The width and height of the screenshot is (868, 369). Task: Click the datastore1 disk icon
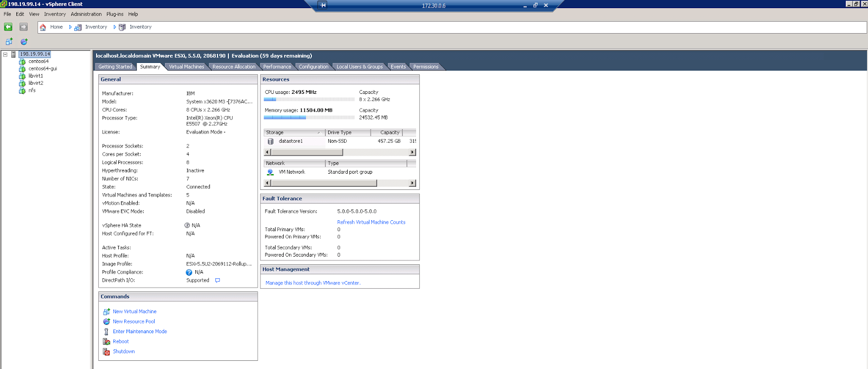(x=270, y=141)
